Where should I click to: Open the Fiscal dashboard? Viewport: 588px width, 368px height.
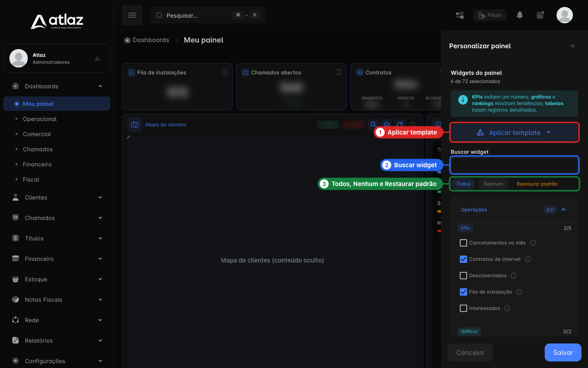tap(57, 180)
